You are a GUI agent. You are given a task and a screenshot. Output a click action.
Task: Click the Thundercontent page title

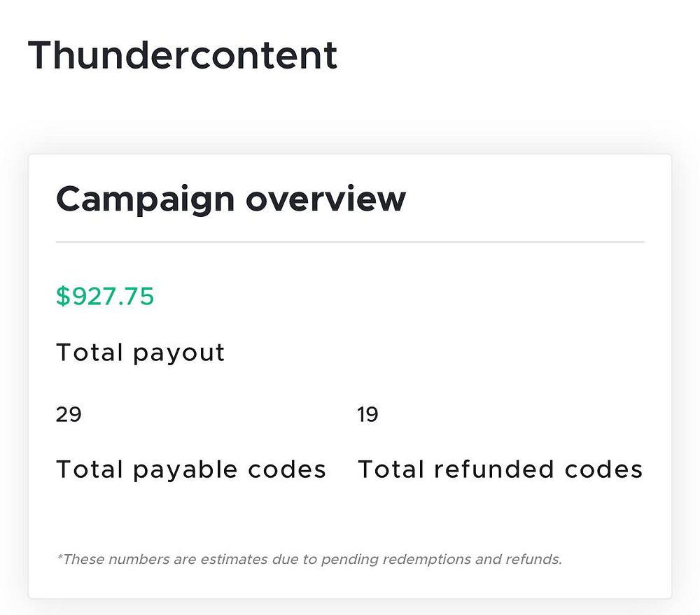183,55
